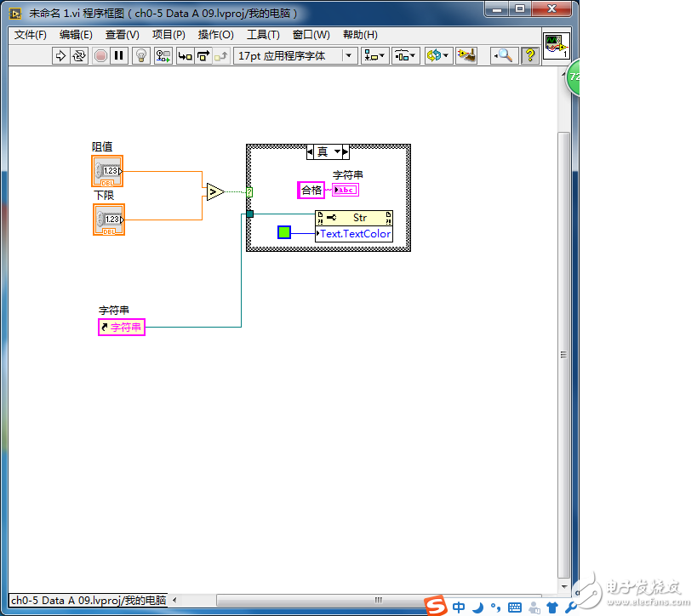Click the Step Over button
This screenshot has height=616, width=697.
(203, 56)
